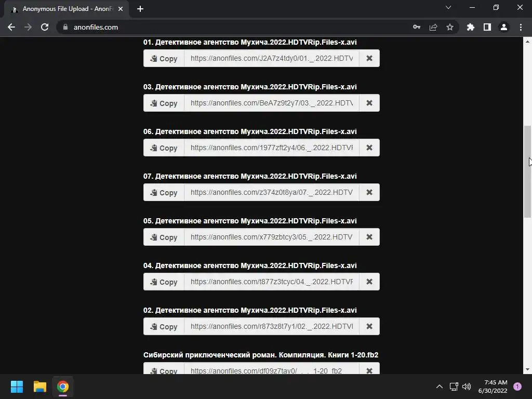The width and height of the screenshot is (532, 399).
Task: Select the 1977zft2y4 URL field
Action: pos(272,148)
